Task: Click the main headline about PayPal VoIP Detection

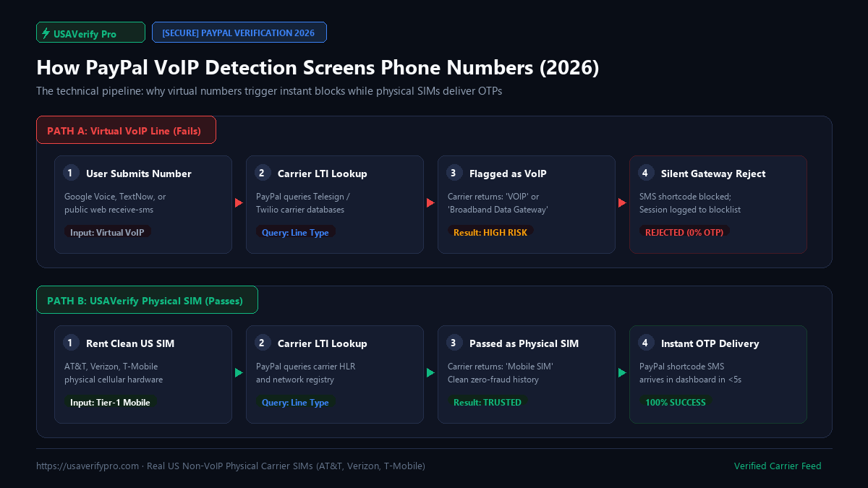Action: [x=318, y=68]
